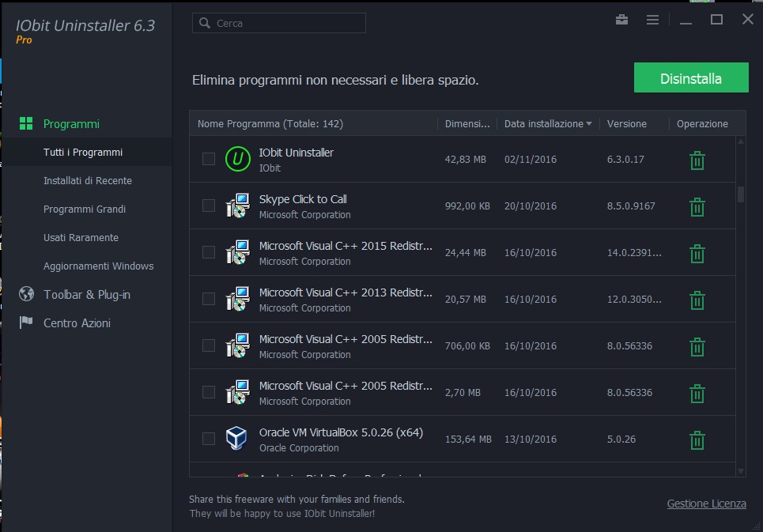Select checkbox for Visual C++ 2005 2,70 MB

208,392
